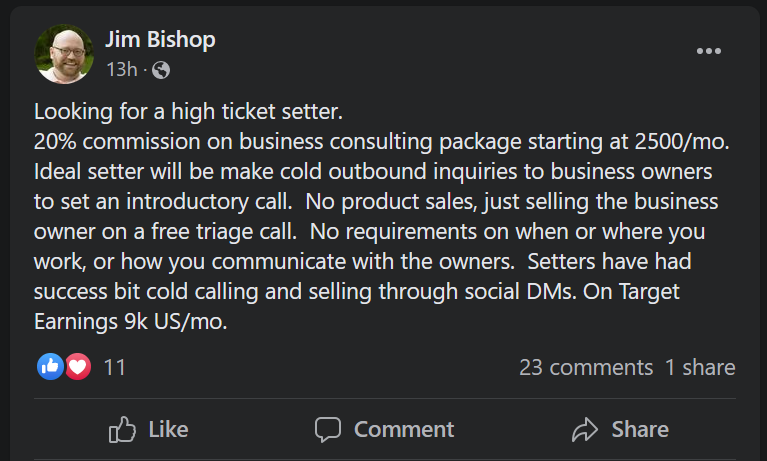Click the blue thumbs-up reaction icon
The width and height of the screenshot is (767, 461).
click(50, 367)
